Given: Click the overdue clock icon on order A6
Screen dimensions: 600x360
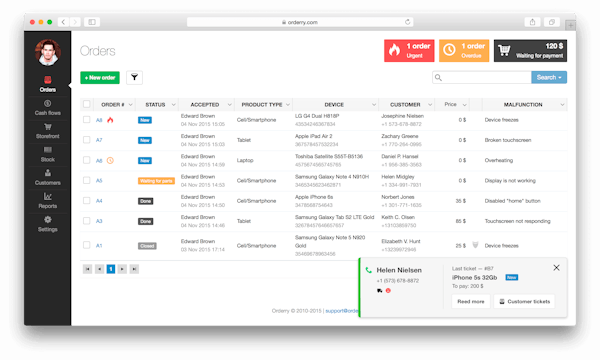Looking at the screenshot, I should point(110,160).
